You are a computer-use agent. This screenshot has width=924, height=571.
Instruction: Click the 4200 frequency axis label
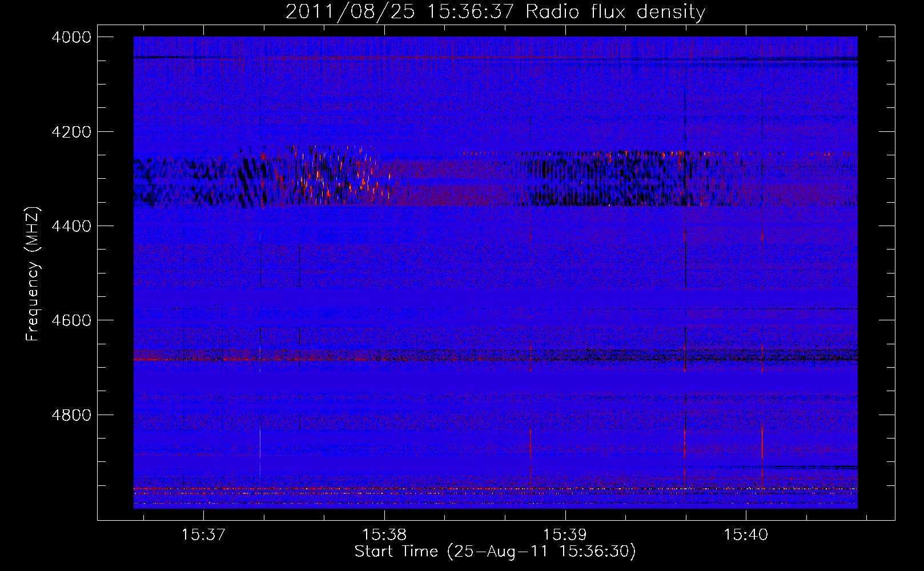(x=71, y=132)
